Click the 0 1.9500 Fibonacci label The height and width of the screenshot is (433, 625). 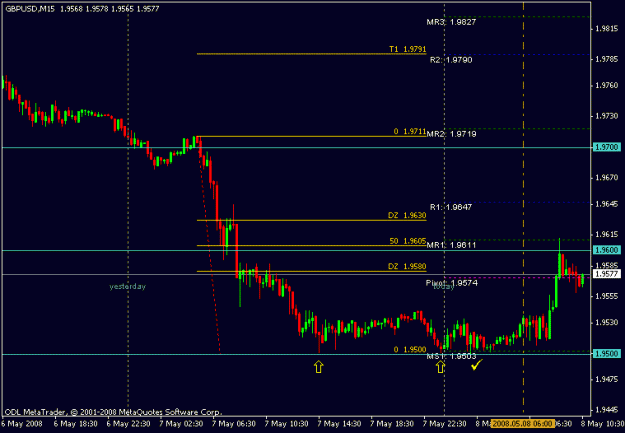pos(410,350)
